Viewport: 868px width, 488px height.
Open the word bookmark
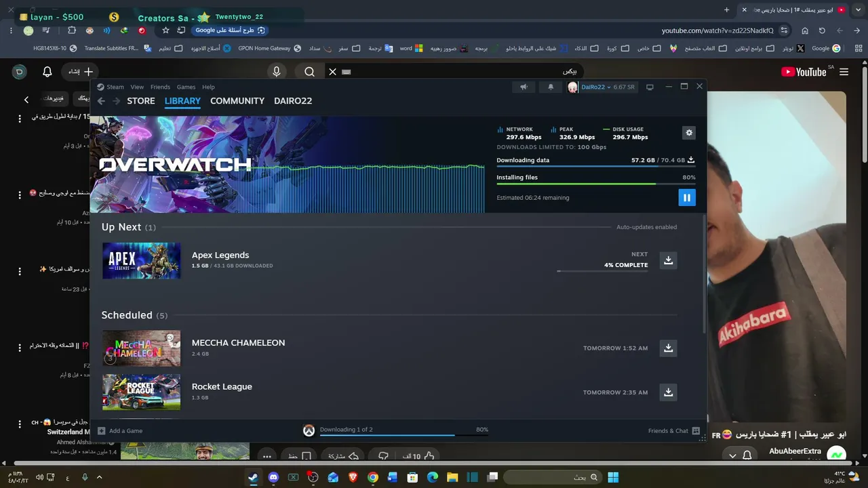pos(411,49)
